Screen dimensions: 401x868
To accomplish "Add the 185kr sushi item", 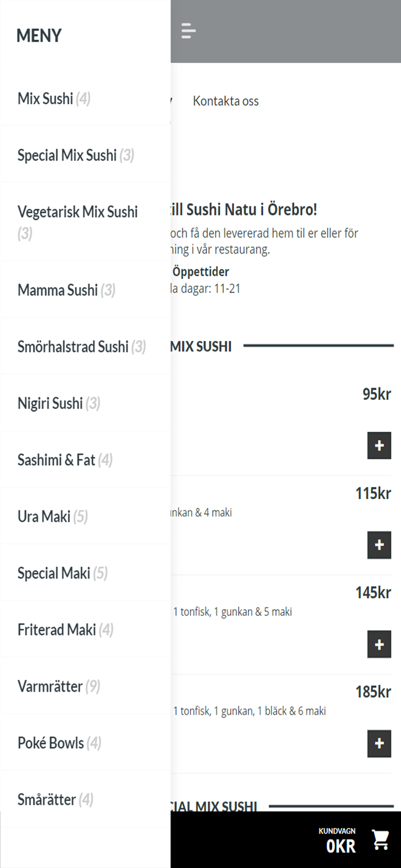I will pos(379,744).
